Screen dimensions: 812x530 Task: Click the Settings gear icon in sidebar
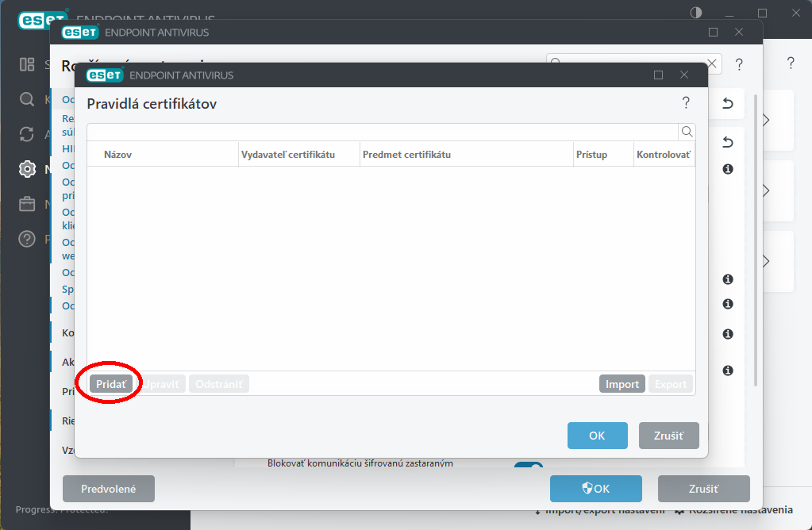[x=28, y=168]
